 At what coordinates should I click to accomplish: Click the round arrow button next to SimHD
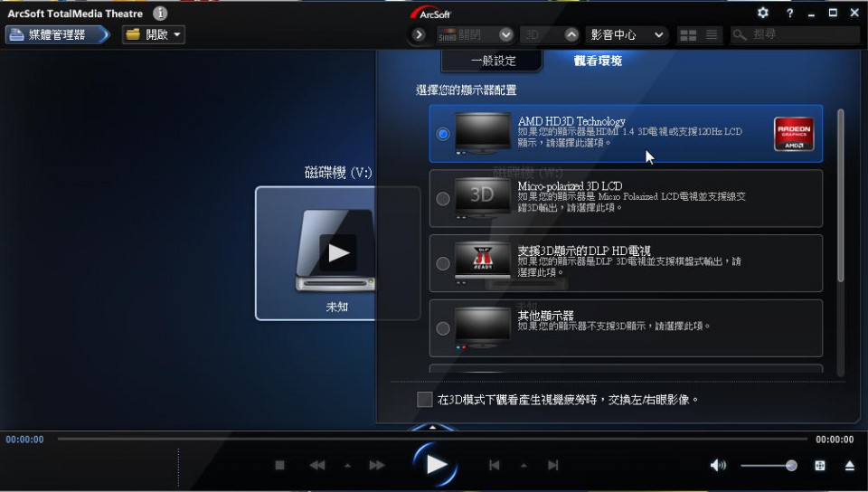point(419,35)
